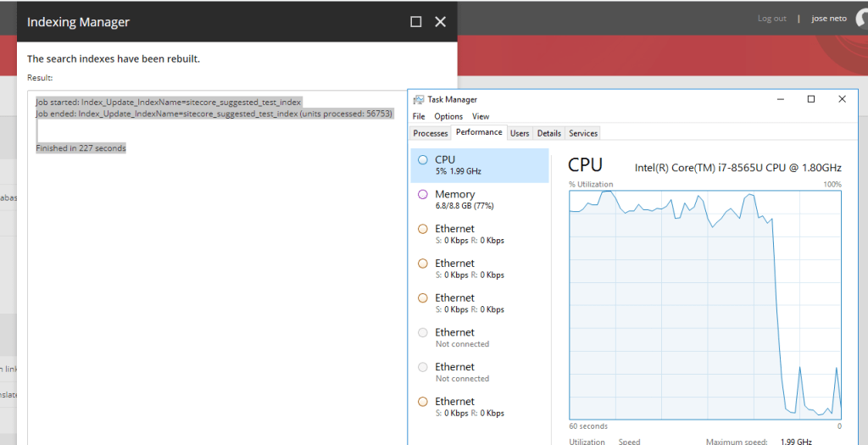The height and width of the screenshot is (445, 868).
Task: Click the blue CPU circle icon
Action: (423, 159)
